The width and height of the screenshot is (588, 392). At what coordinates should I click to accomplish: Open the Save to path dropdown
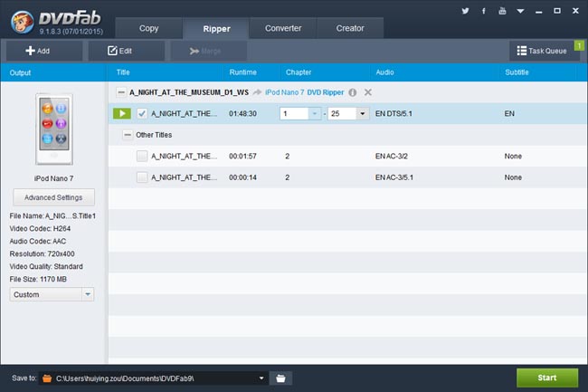[261, 378]
